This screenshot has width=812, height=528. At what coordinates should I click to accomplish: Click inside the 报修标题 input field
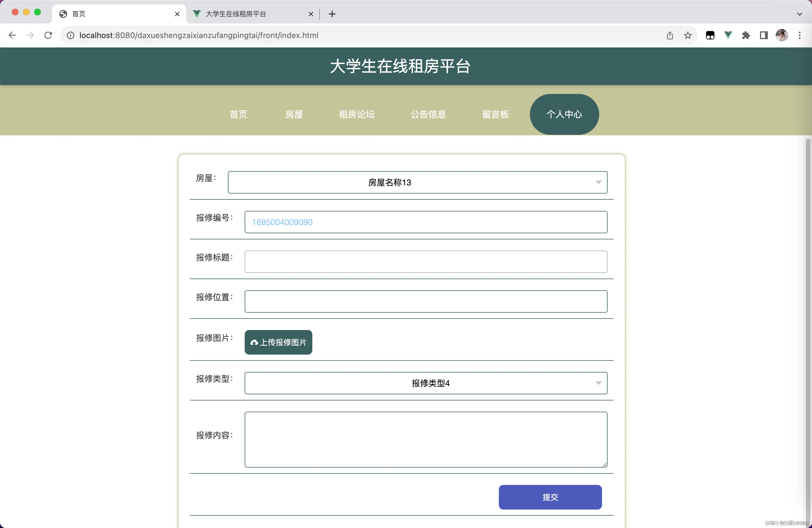coord(426,262)
